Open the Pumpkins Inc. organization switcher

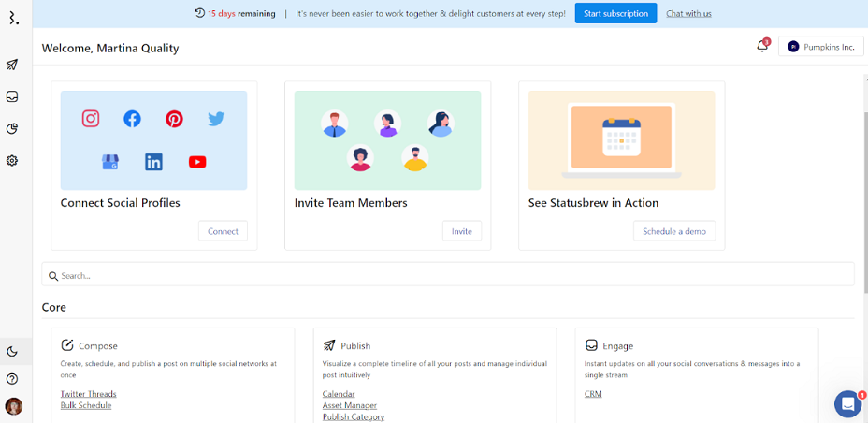(821, 47)
